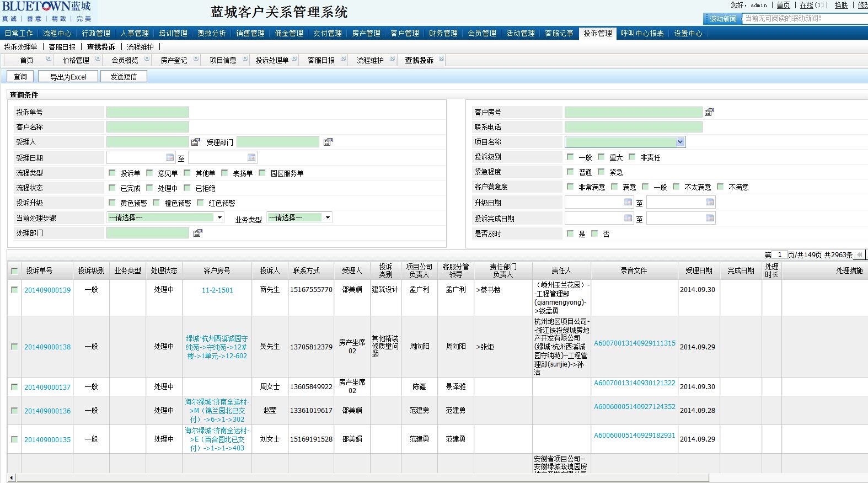Focus the 投诉单号 input field

(x=148, y=112)
